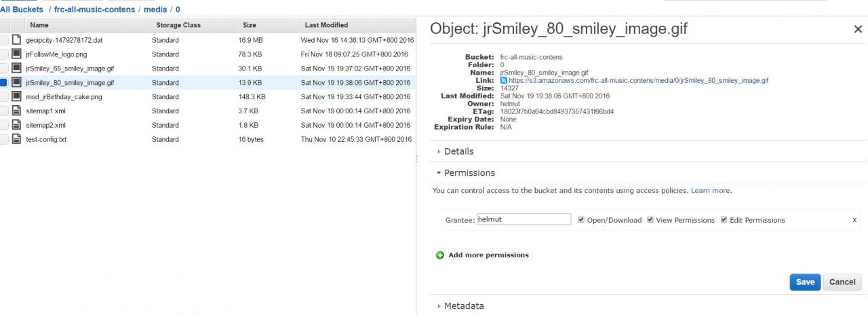Toggle the Edit Permissions checkbox
Viewport: 868px width, 315px height.
pos(724,220)
